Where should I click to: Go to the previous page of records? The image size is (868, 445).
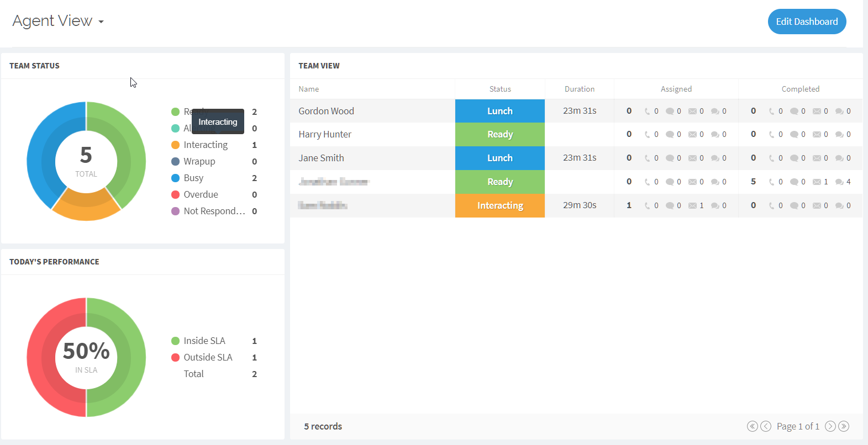pyautogui.click(x=766, y=426)
